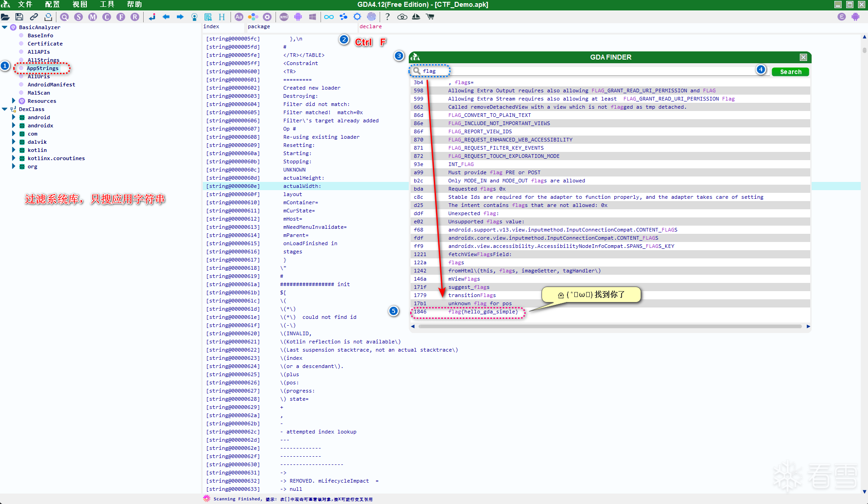The width and height of the screenshot is (868, 504).
Task: Expand the dalvik package node
Action: [13, 142]
